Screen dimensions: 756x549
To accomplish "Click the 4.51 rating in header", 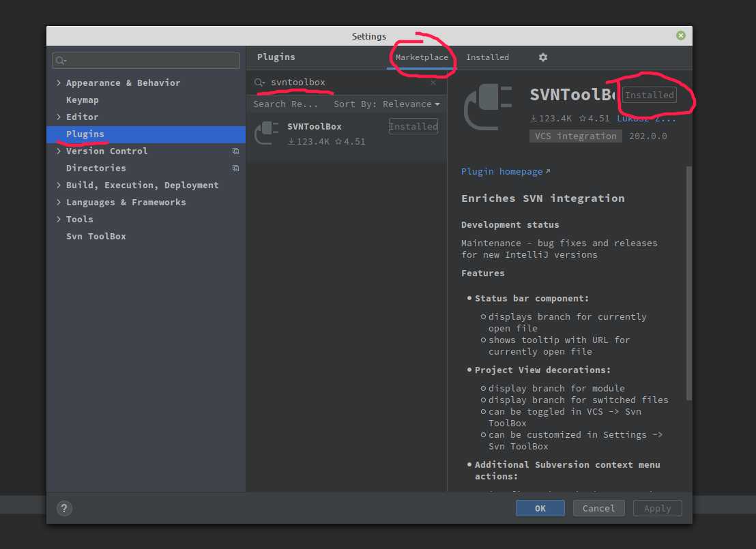I will (594, 118).
